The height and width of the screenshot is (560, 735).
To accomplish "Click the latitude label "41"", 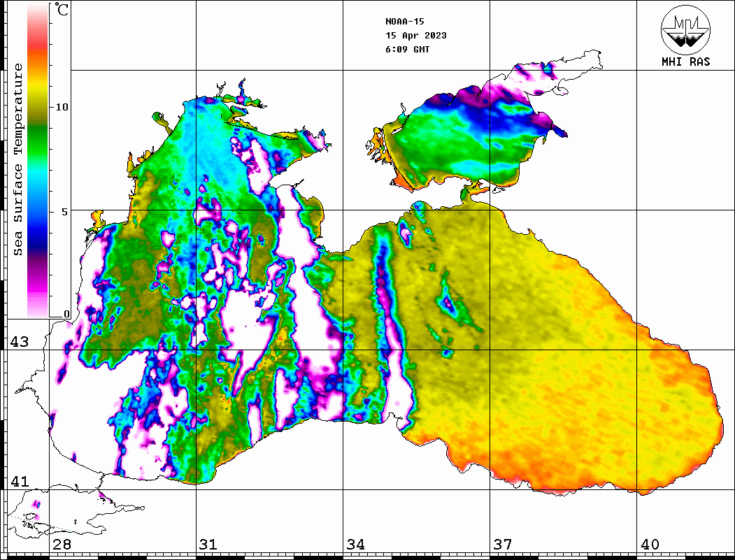I will click(20, 481).
